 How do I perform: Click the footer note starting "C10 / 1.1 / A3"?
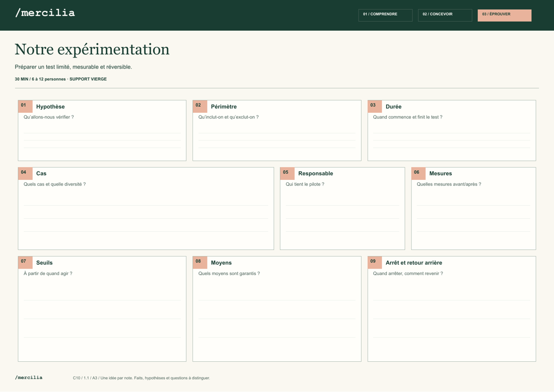coord(142,378)
